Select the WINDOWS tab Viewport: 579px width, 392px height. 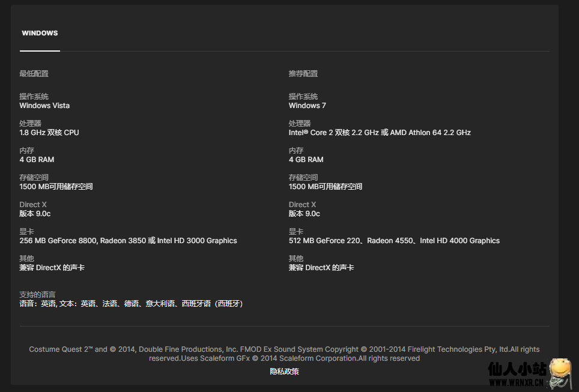(x=40, y=33)
